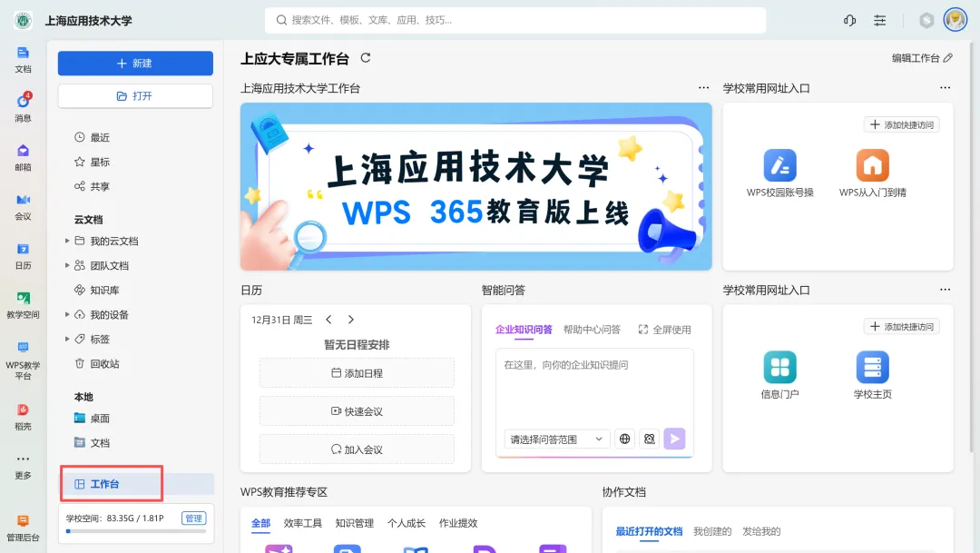
Task: Open the 文档 sidebar icon
Action: pos(23,59)
